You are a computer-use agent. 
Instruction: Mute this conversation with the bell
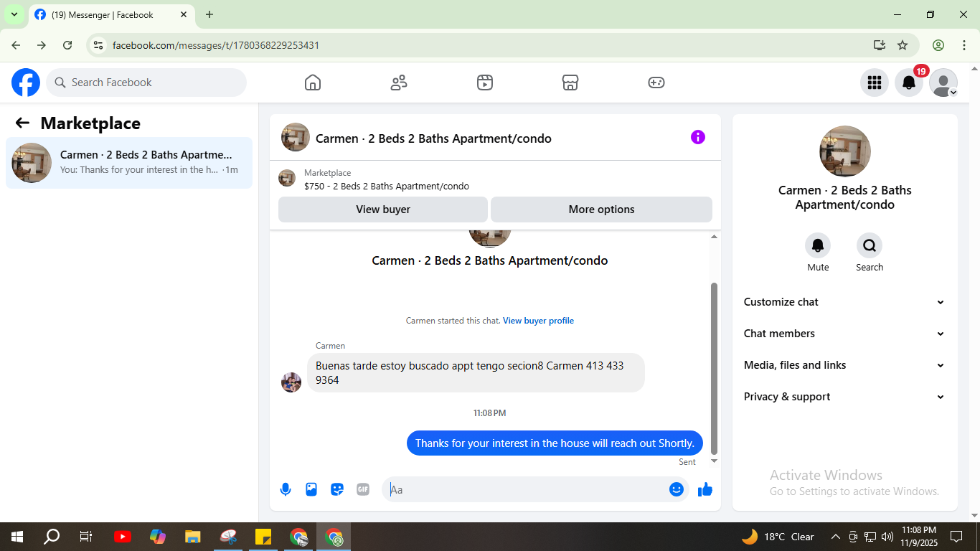click(x=818, y=246)
